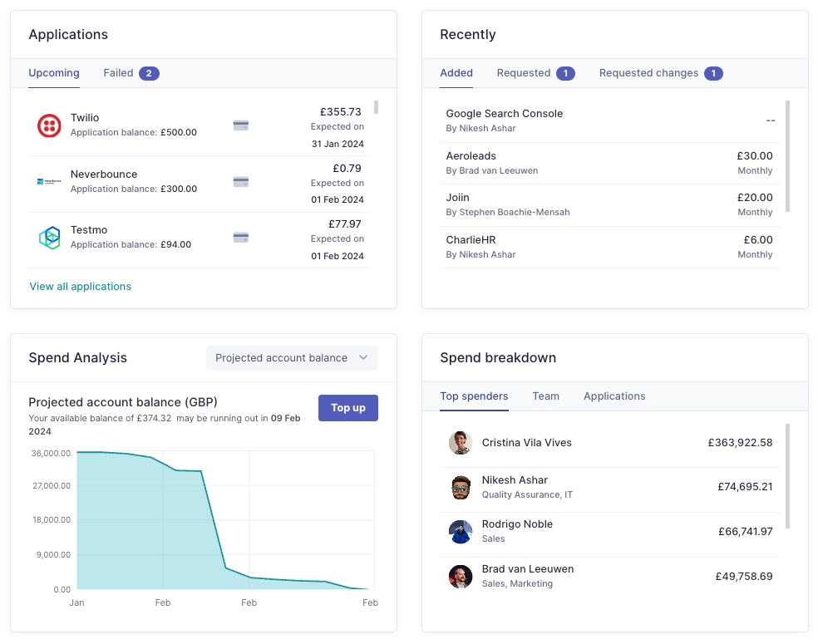Image resolution: width=818 pixels, height=644 pixels.
Task: Click the Neverbounce logo icon
Action: [49, 181]
